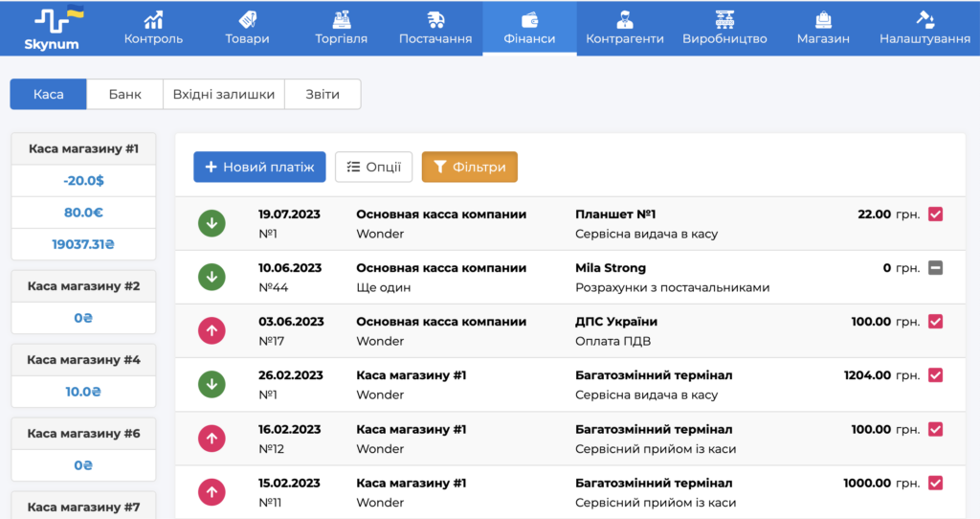Click the -20.0$ balance
Screen dimensions: 980x519
tap(84, 181)
